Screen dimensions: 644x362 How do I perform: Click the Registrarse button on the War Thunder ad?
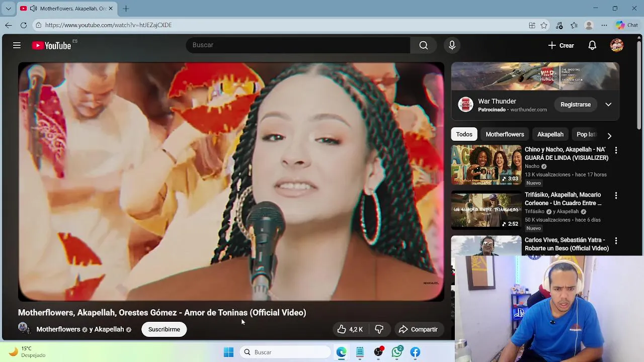click(x=576, y=105)
